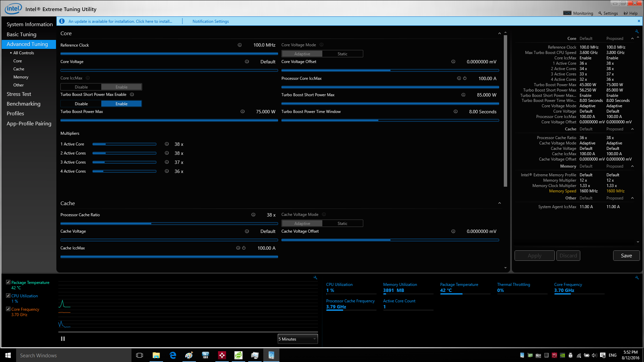Click info icon beside Processor Cache Ratio
Image resolution: width=644 pixels, height=362 pixels.
(x=253, y=215)
